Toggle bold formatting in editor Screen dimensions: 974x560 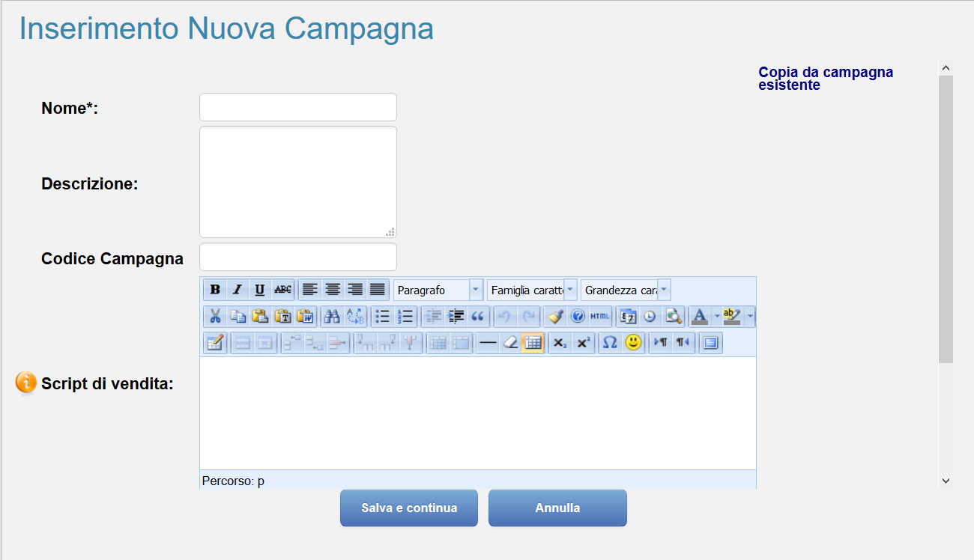(215, 290)
